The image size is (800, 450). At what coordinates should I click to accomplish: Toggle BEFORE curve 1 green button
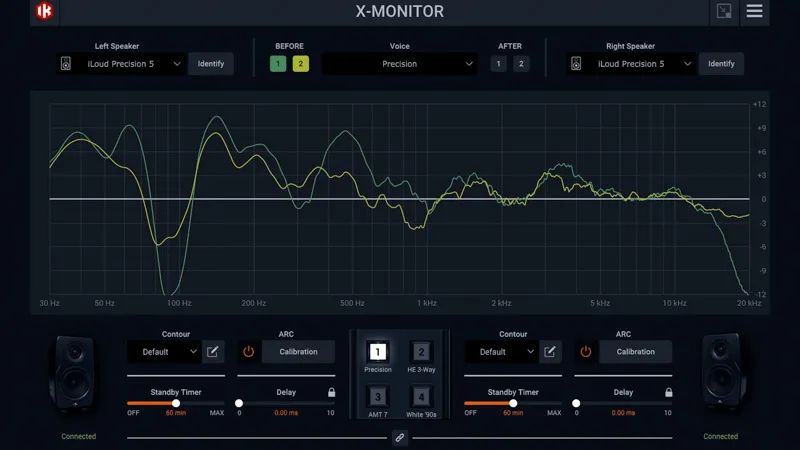click(278, 64)
